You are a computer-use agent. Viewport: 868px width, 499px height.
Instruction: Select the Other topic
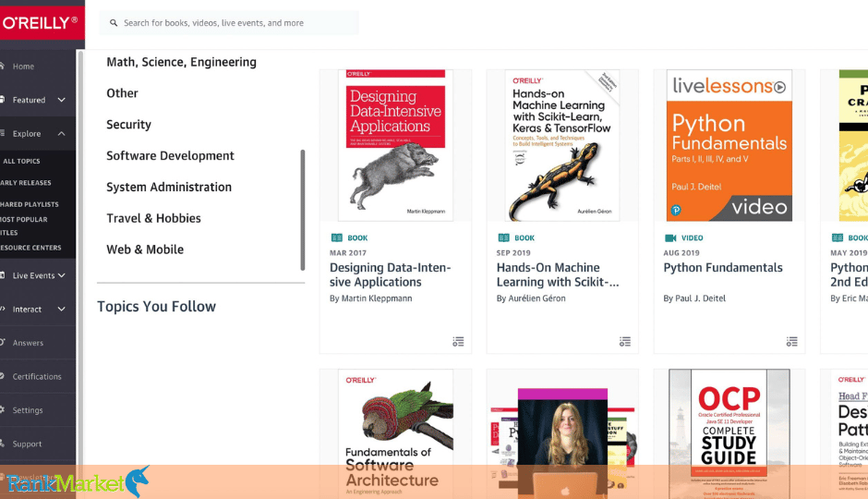pos(122,93)
